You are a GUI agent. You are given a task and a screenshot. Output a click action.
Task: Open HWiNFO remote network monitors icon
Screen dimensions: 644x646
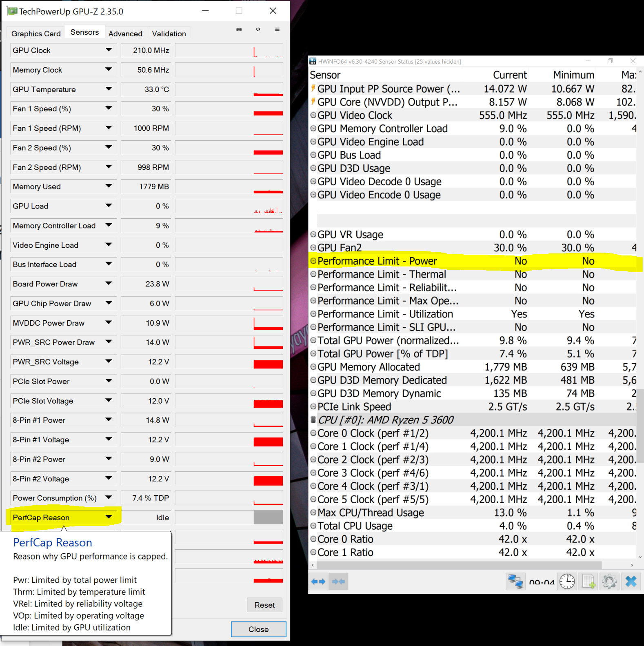pyautogui.click(x=515, y=582)
